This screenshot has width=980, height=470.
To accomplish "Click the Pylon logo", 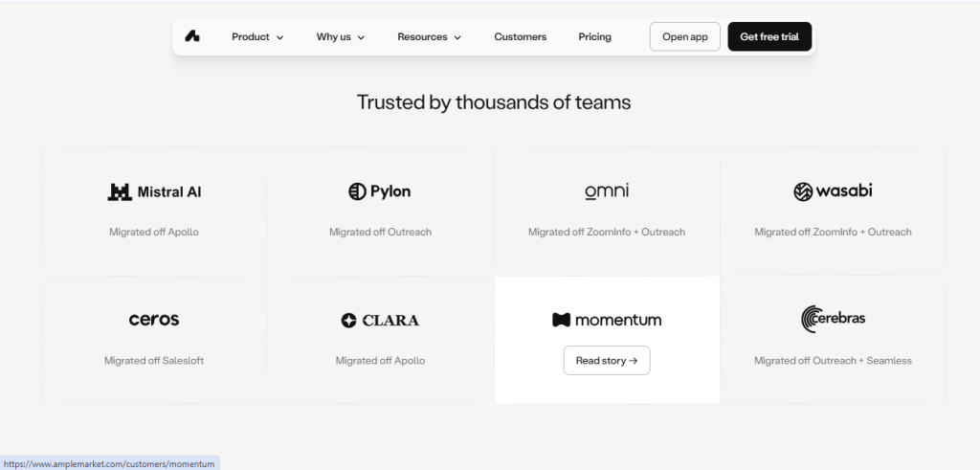I will (380, 191).
